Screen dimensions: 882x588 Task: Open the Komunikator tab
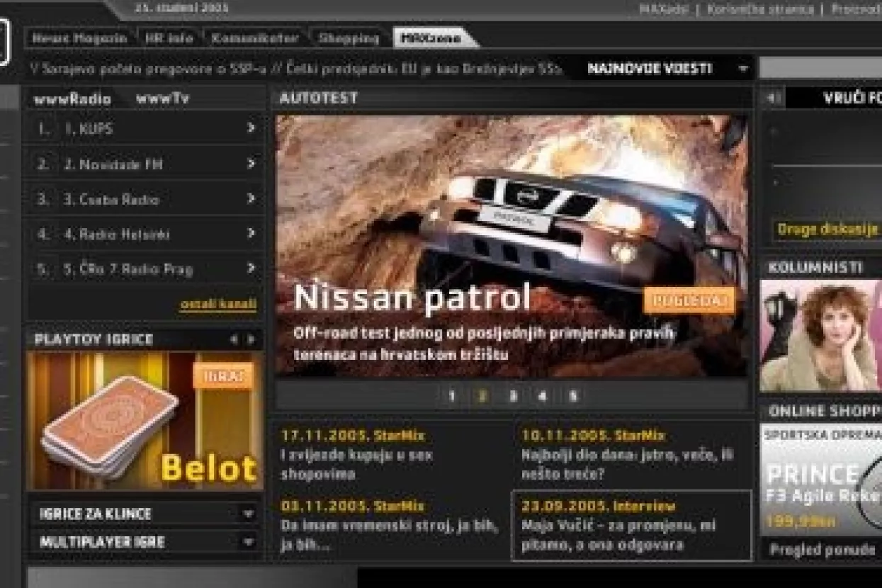255,38
